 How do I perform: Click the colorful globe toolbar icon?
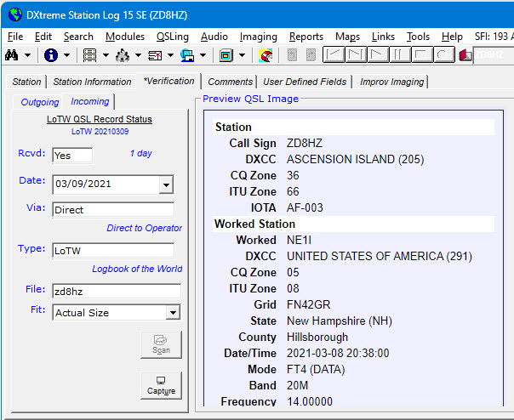266,55
